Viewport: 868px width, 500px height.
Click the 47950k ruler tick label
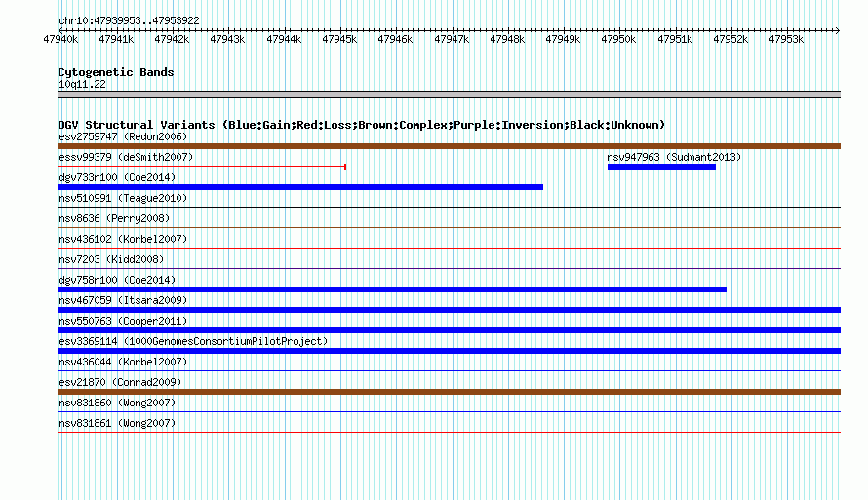(619, 39)
